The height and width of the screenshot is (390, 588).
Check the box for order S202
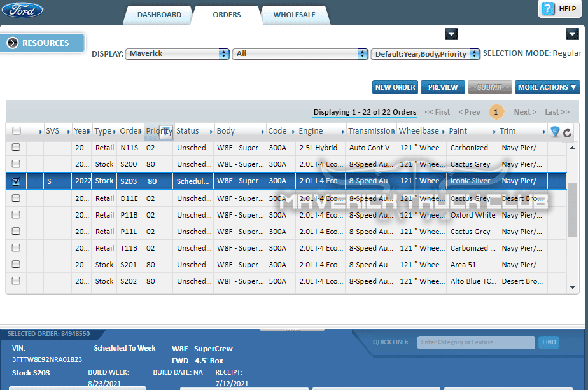(x=16, y=281)
